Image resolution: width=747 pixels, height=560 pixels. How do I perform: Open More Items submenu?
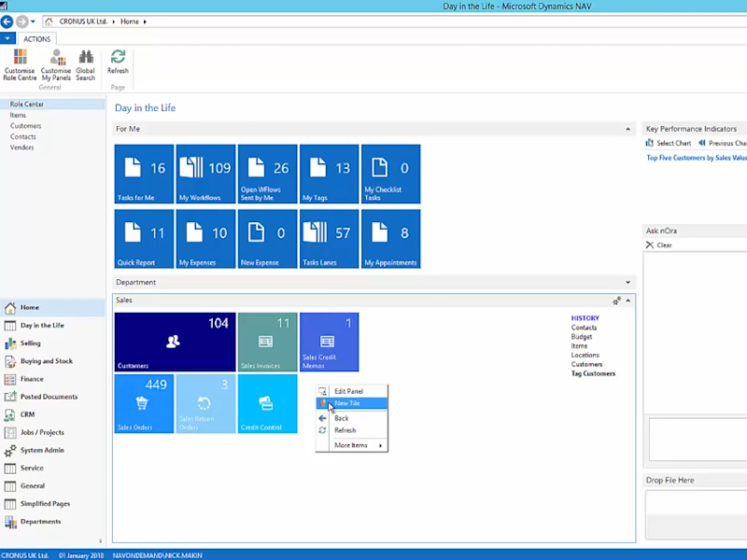[x=352, y=445]
